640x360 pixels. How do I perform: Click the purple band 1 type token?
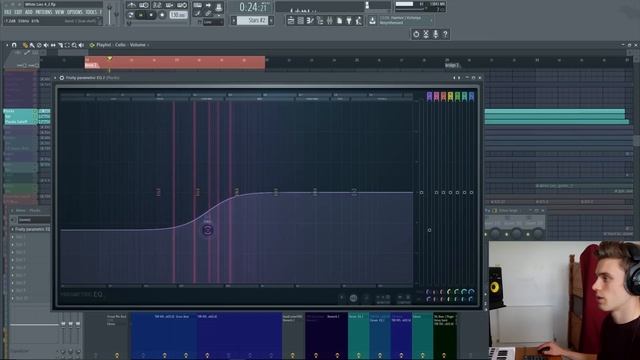(429, 96)
